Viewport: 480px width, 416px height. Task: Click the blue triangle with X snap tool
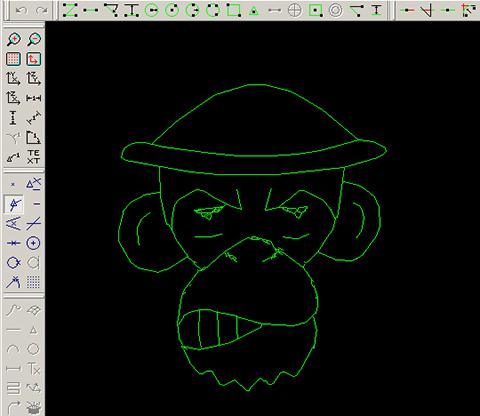[x=33, y=184]
